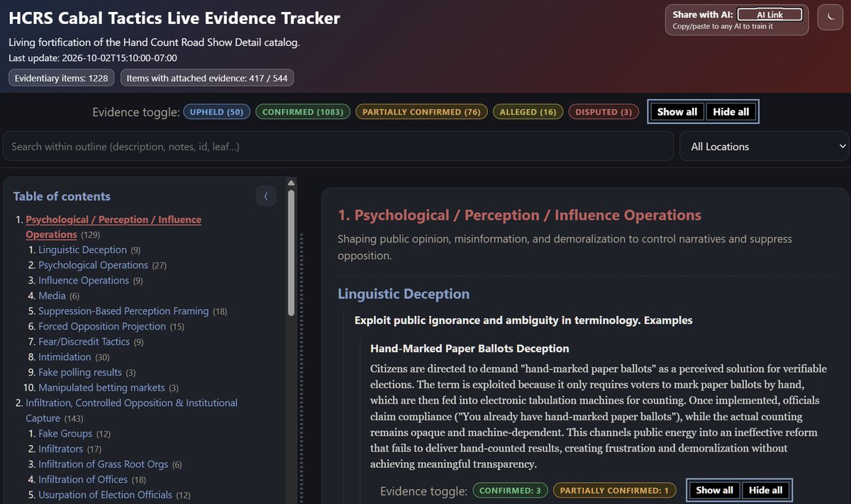This screenshot has width=851, height=504.
Task: Click the Linguistic Deception content heading
Action: [x=404, y=293]
